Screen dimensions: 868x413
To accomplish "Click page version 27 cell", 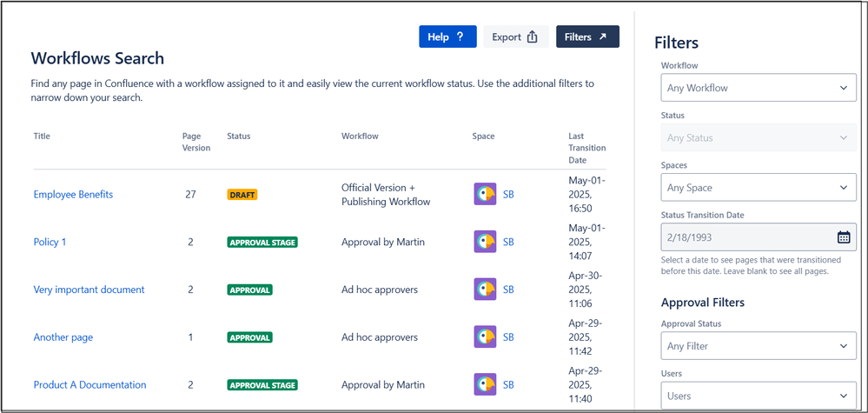I will coord(190,194).
